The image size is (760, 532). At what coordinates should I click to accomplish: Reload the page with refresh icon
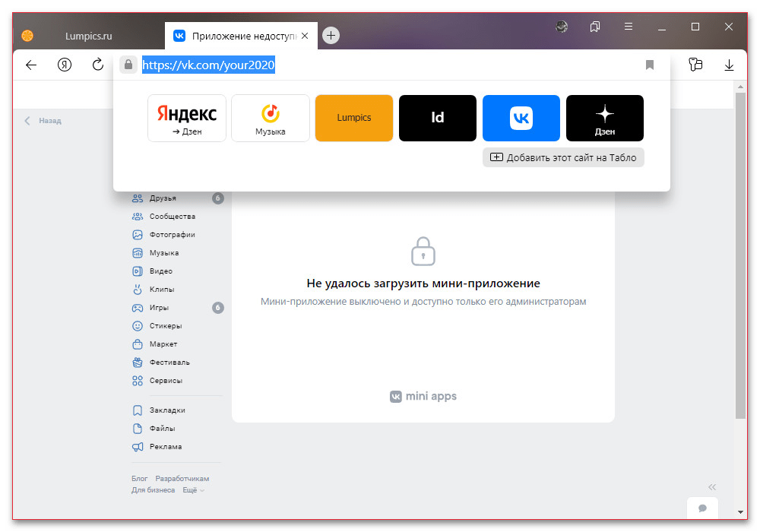(x=98, y=65)
